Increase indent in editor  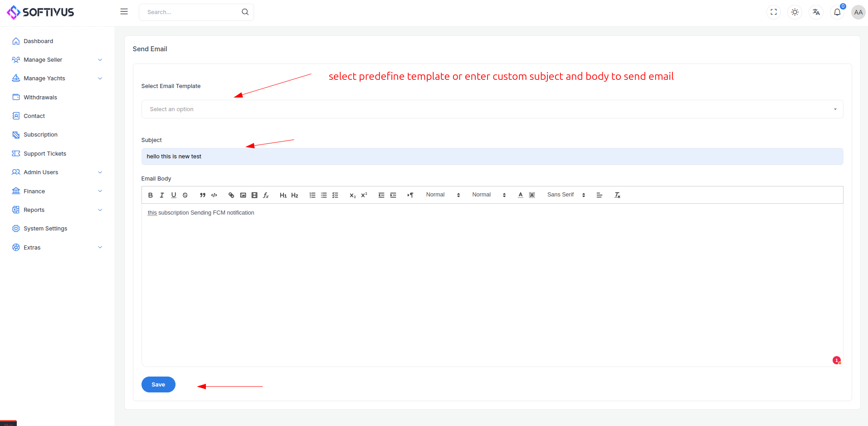[x=393, y=195]
